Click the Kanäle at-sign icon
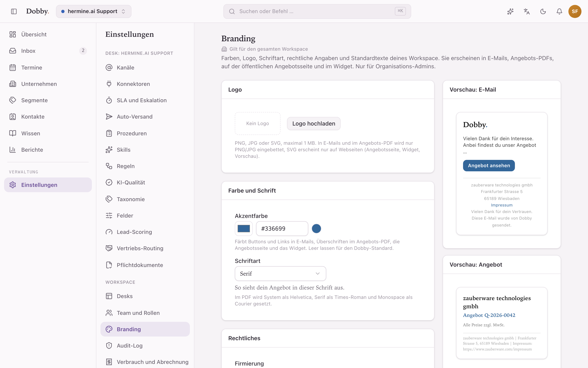 [109, 67]
